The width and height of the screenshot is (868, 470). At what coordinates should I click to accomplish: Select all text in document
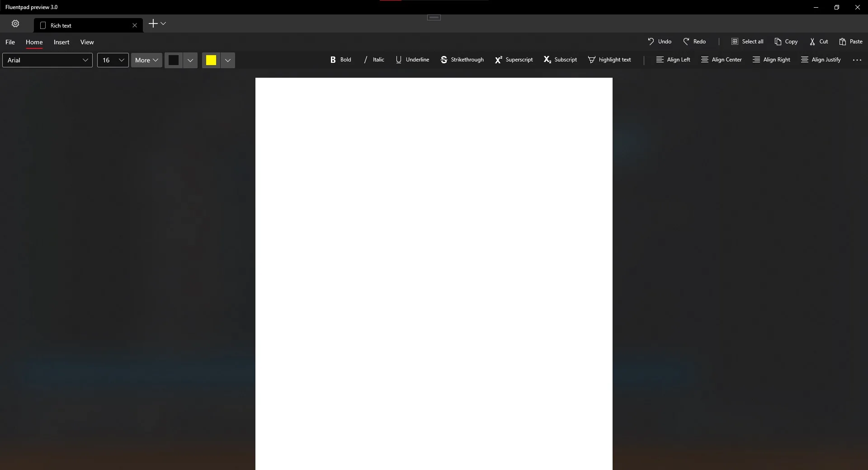pos(747,42)
